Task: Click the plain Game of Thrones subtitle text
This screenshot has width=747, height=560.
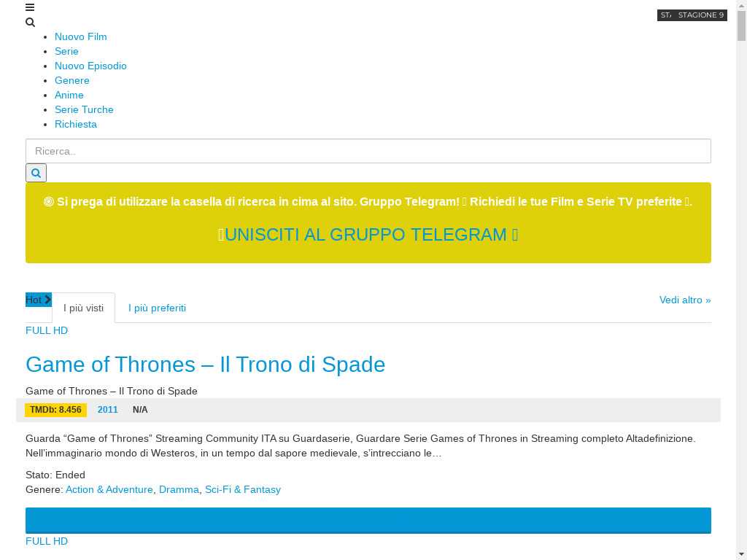Action: pyautogui.click(x=112, y=391)
